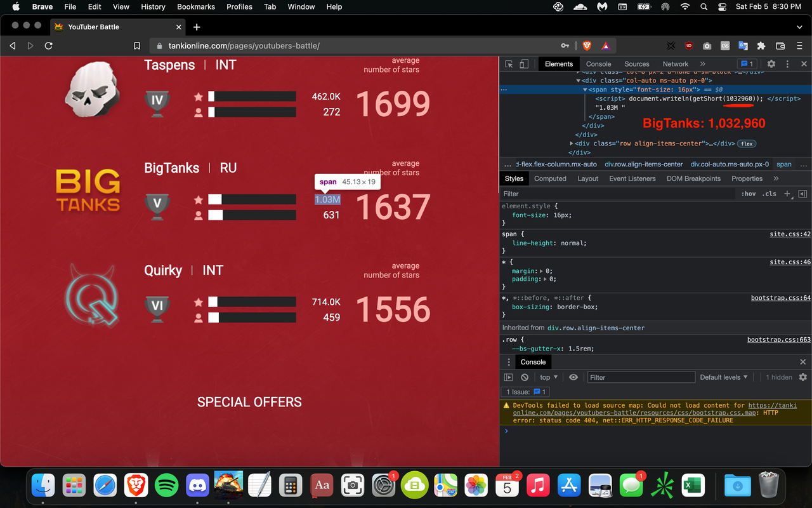Click the element options ellipsis on the selected span row
812x508 pixels.
click(504, 90)
